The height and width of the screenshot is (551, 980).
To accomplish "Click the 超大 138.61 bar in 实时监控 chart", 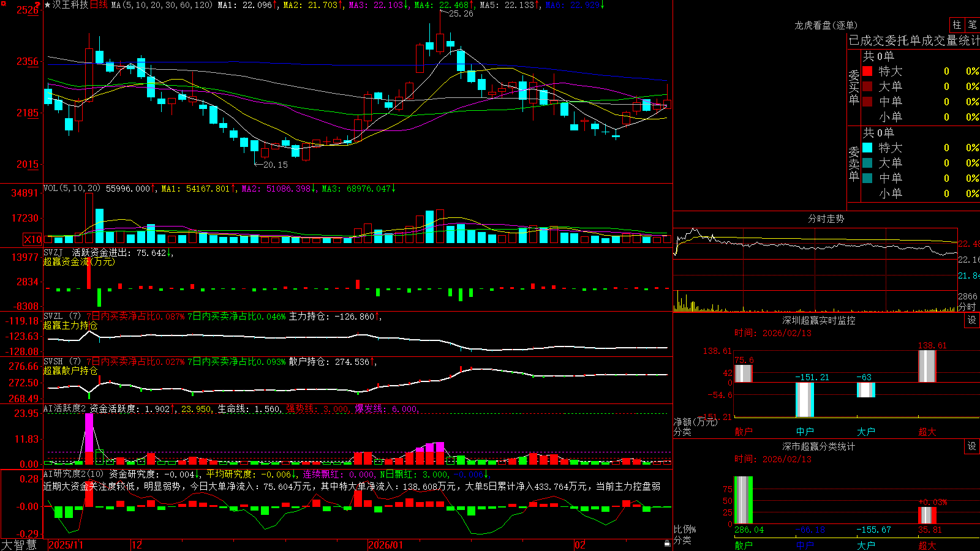I will pos(927,366).
